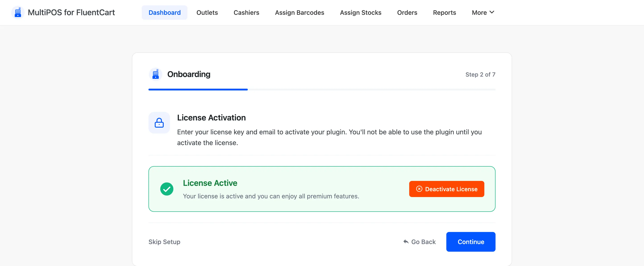Click the License Activation lock icon

[159, 123]
